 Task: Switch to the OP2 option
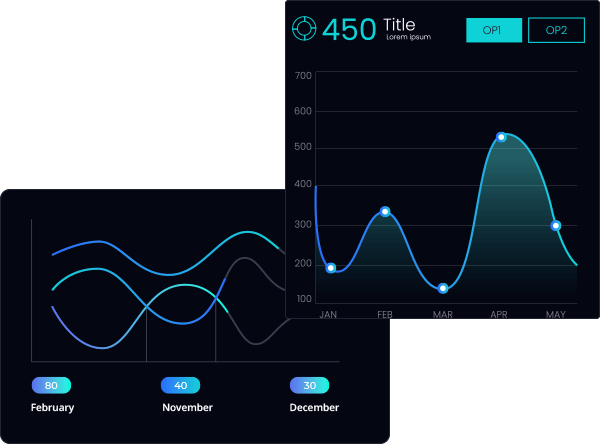coord(556,30)
